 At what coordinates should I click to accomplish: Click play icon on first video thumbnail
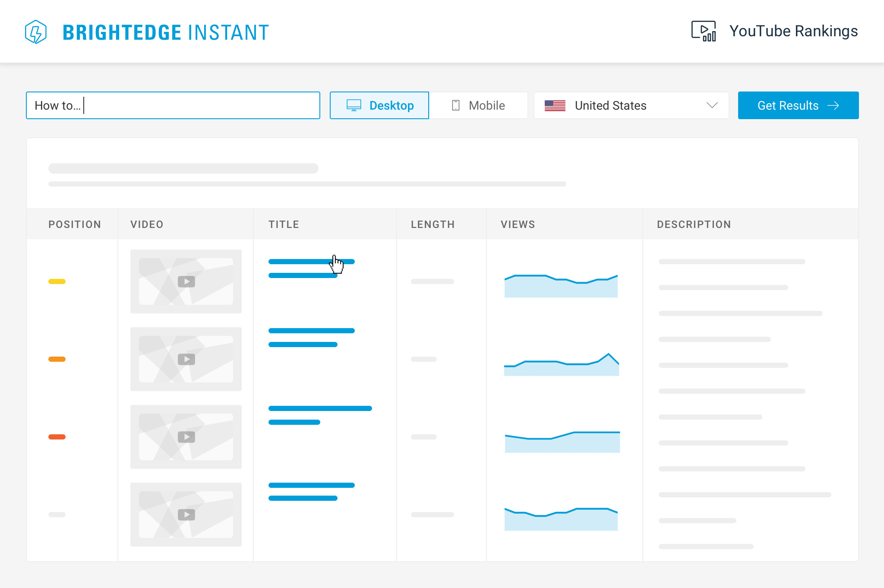click(186, 281)
